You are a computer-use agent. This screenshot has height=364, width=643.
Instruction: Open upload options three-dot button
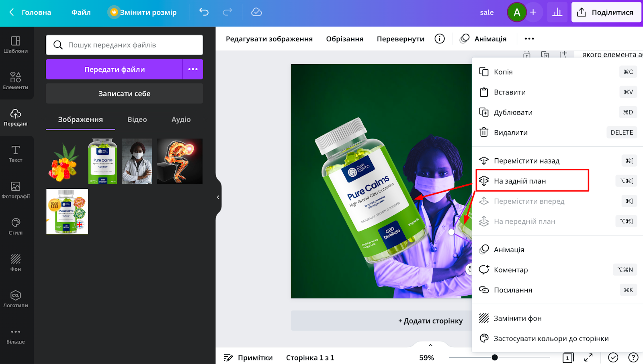193,69
